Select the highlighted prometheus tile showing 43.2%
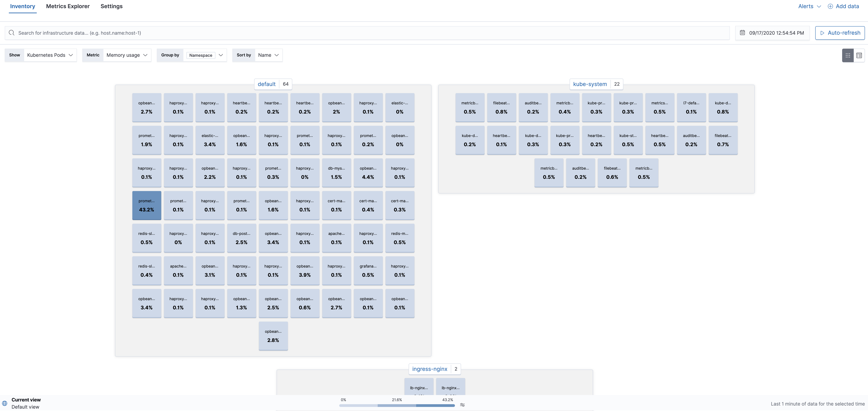The image size is (868, 411). (x=147, y=205)
